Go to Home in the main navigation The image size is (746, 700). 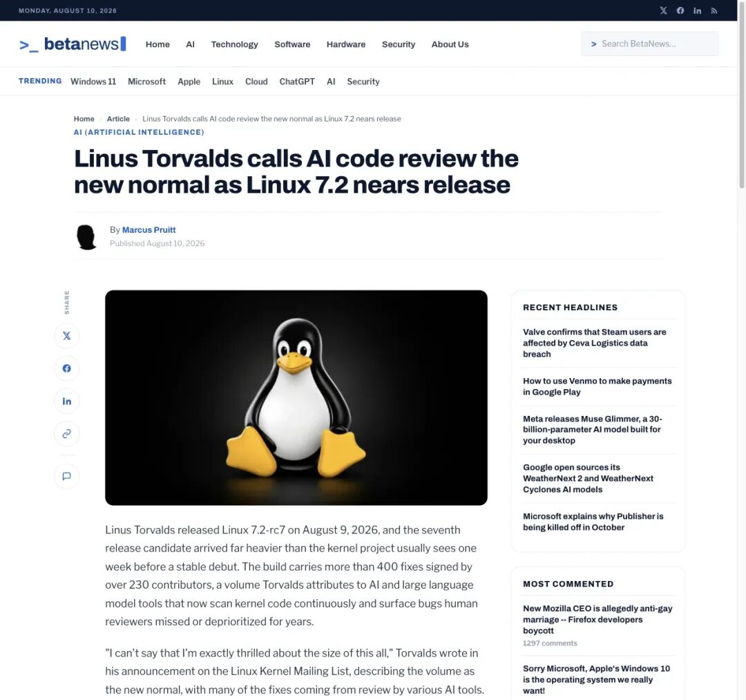point(157,44)
